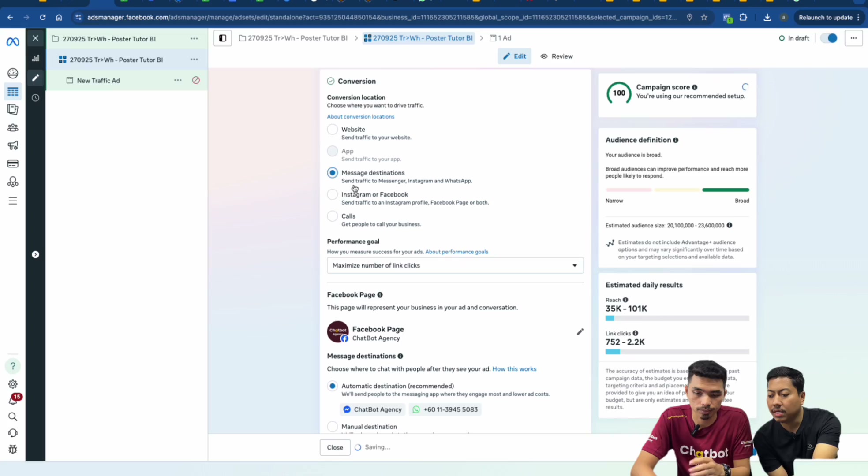The height and width of the screenshot is (476, 868).
Task: Click the Close button at bottom
Action: [x=335, y=447]
